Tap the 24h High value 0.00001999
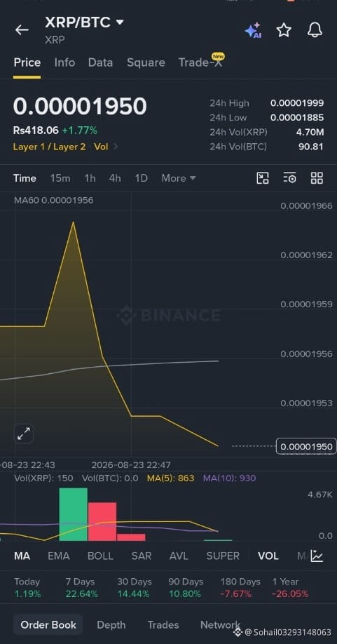 (297, 103)
